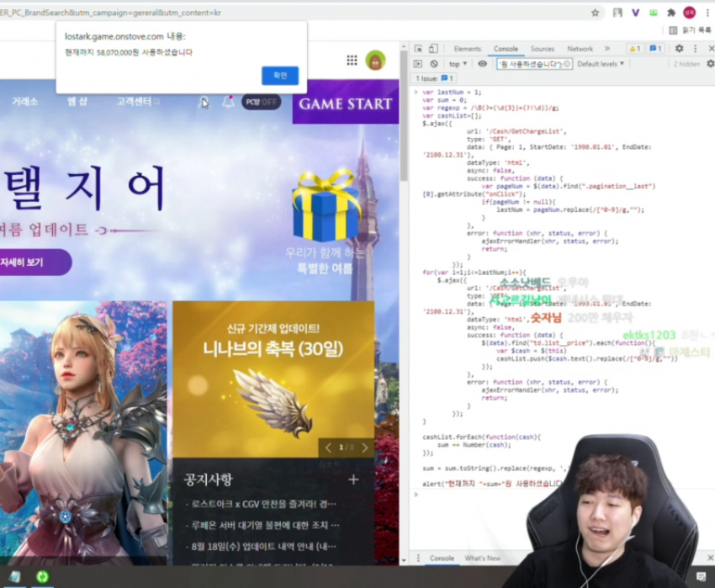Viewport: 715px width, 588px height.
Task: Open the DevTools customize three-dot menu
Action: [695, 48]
